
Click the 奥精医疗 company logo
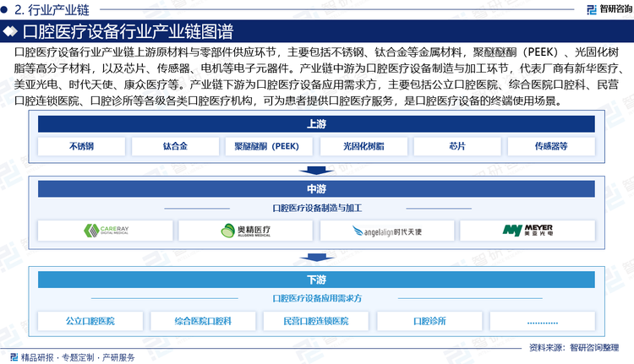245,231
